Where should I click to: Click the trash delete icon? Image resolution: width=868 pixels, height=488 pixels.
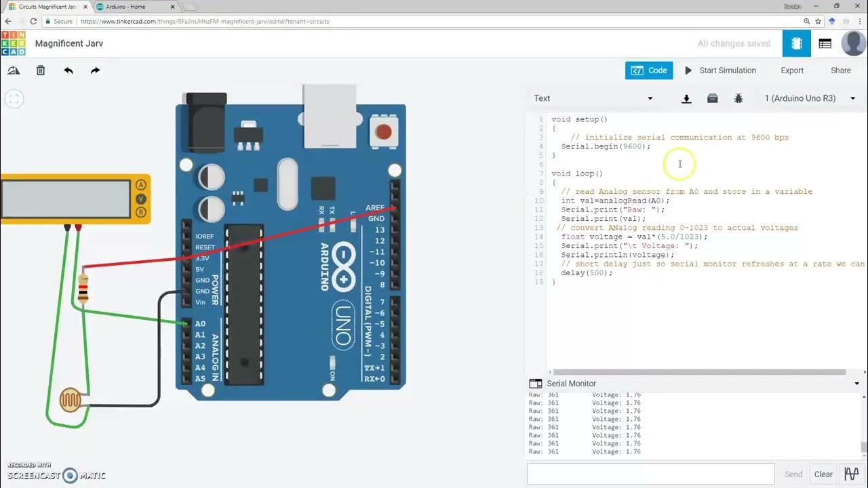coord(41,70)
